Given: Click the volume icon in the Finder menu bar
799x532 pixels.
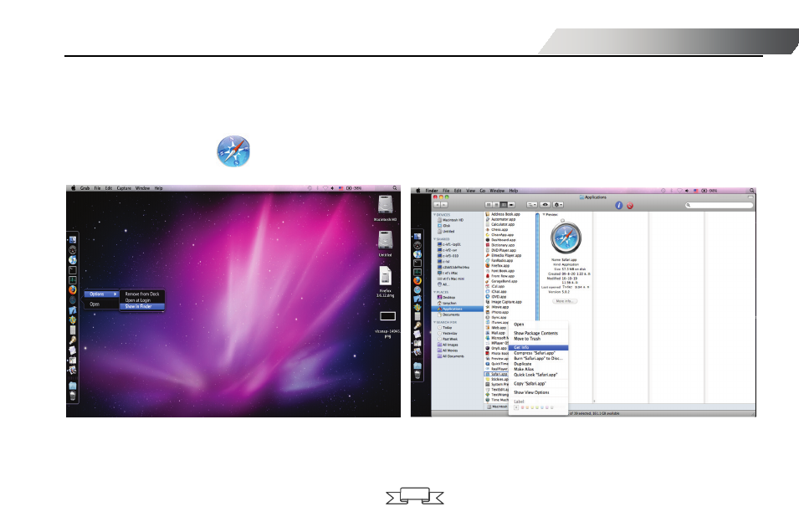Looking at the screenshot, I should coord(687,191).
